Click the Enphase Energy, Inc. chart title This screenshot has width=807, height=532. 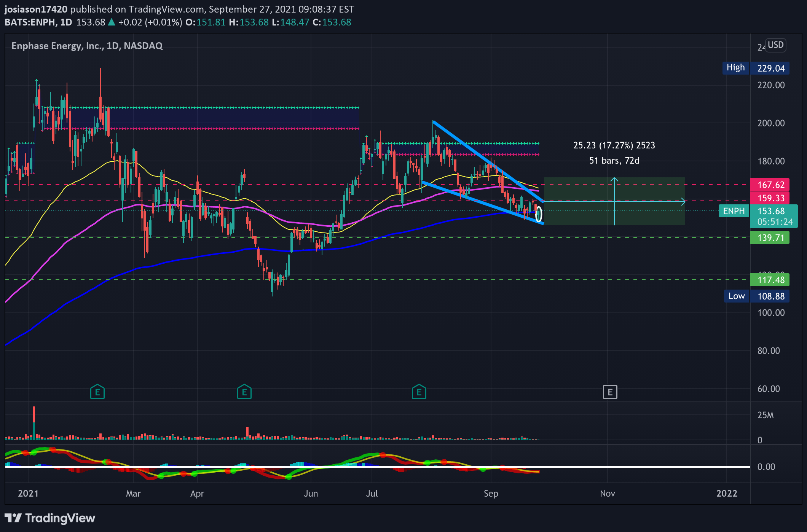click(87, 46)
